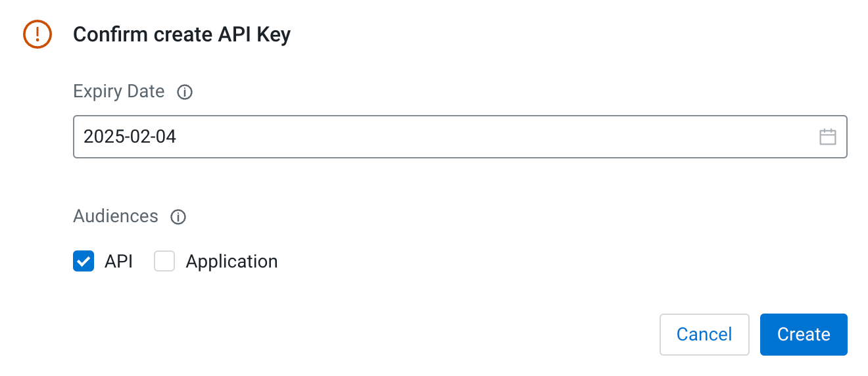Click the white checkmark inside the API box
This screenshot has height=376, width=868.
84,262
